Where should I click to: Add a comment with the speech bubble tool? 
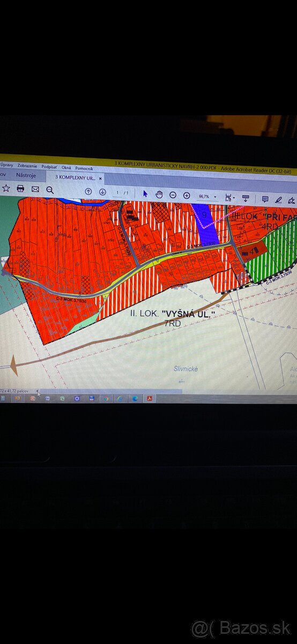(265, 199)
